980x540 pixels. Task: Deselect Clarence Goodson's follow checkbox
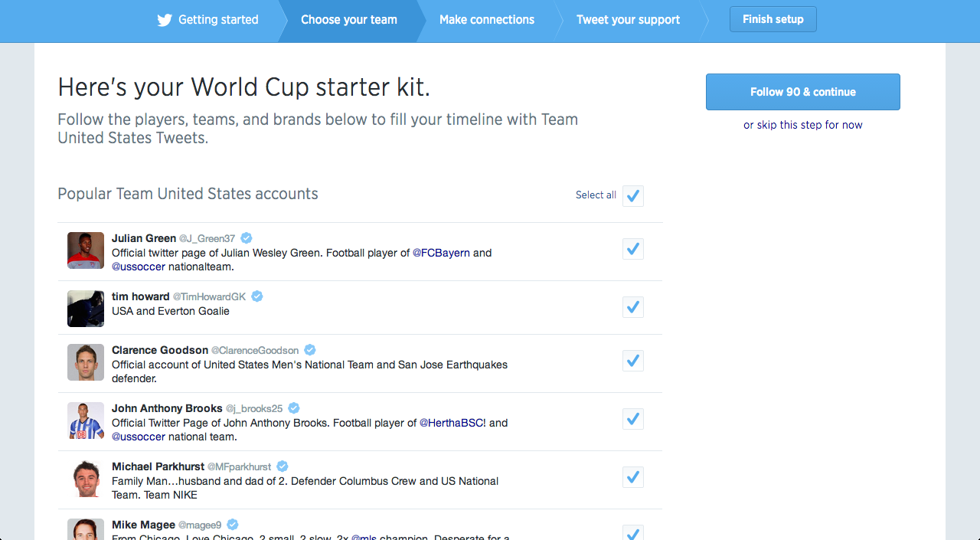click(x=632, y=361)
